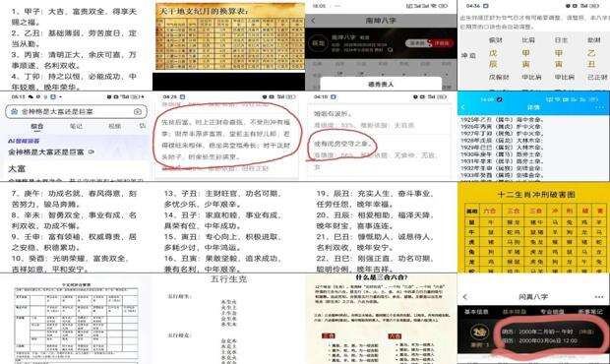Select the 视频 search tab

[115, 126]
